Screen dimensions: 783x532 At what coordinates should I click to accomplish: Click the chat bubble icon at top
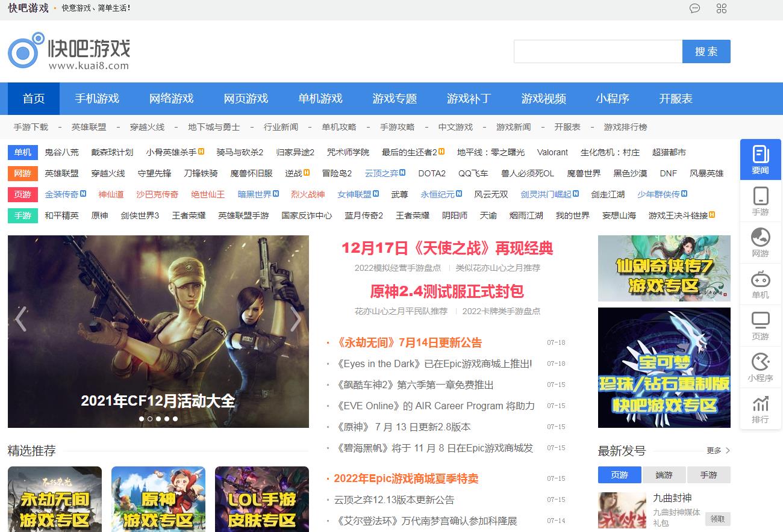click(x=694, y=8)
